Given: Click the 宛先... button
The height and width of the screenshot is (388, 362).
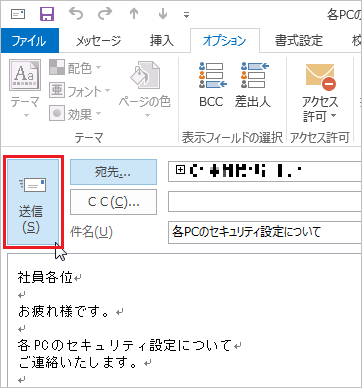Looking at the screenshot, I should point(113,172).
